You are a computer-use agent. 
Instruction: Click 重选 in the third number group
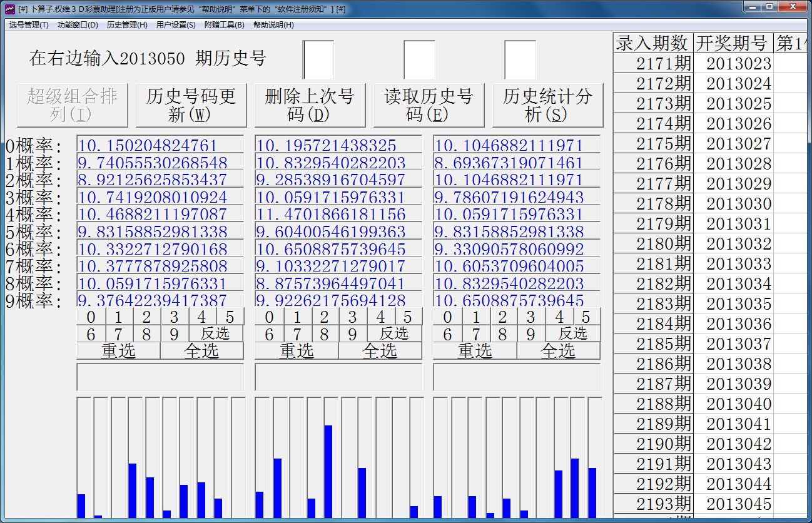475,350
